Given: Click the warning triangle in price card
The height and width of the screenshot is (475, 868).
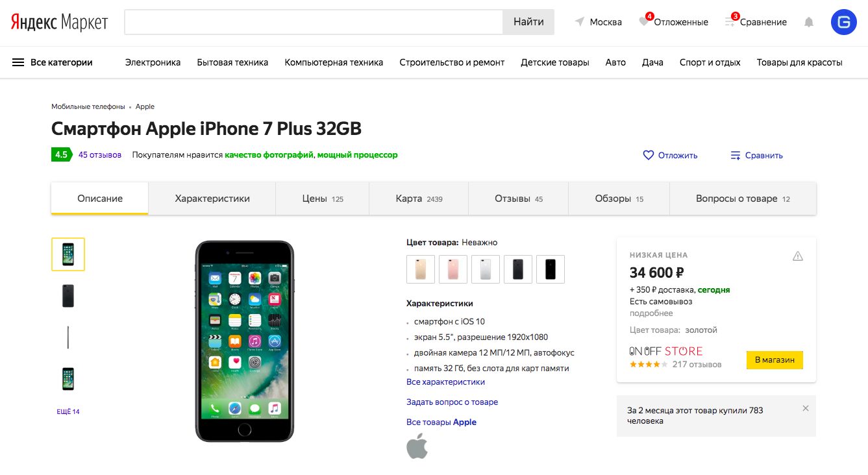Looking at the screenshot, I should tap(798, 256).
